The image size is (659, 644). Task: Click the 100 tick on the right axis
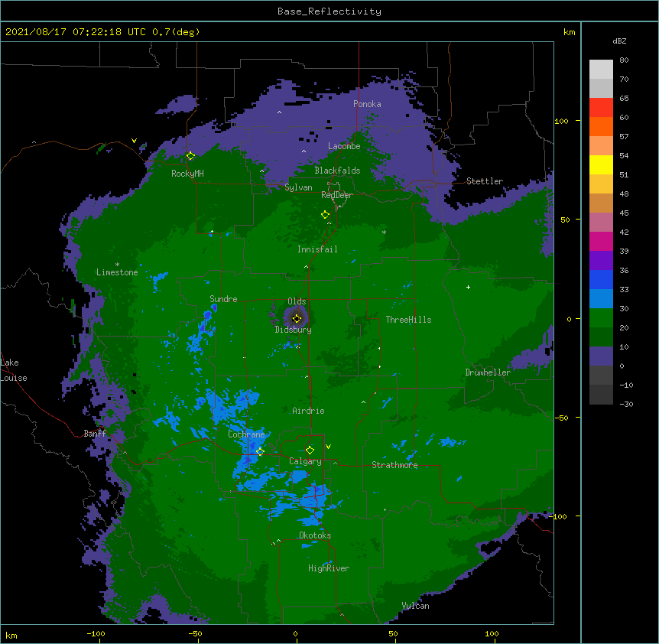click(x=561, y=121)
